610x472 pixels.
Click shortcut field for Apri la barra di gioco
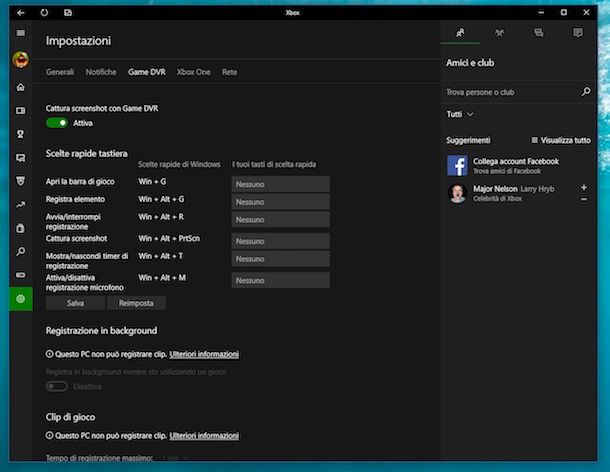click(280, 184)
